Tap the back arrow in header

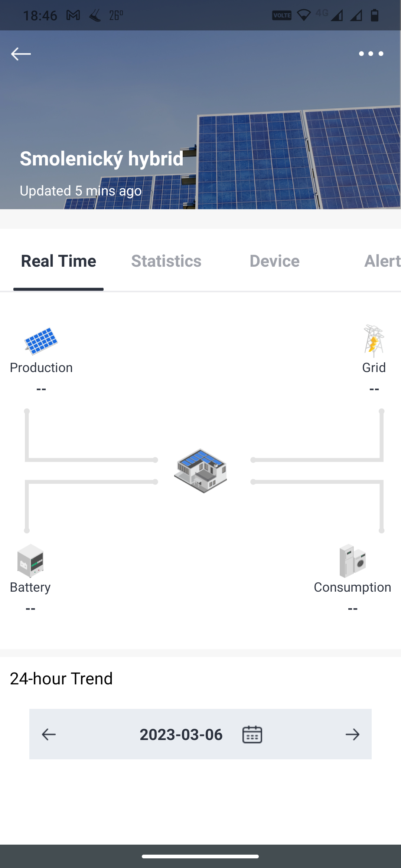point(21,54)
